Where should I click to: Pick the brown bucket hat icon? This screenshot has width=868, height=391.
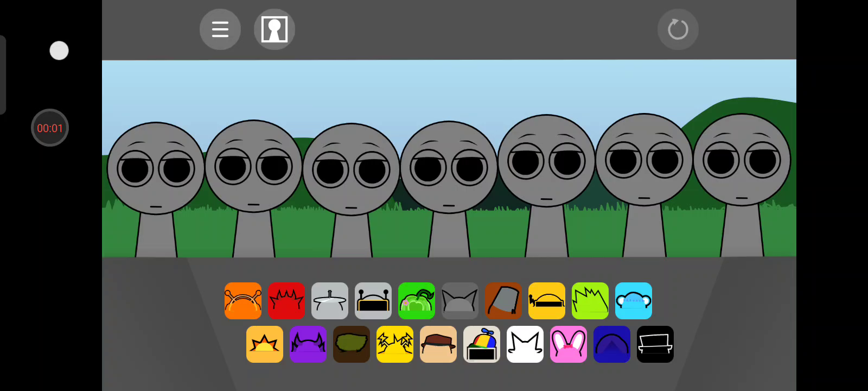coord(503,301)
